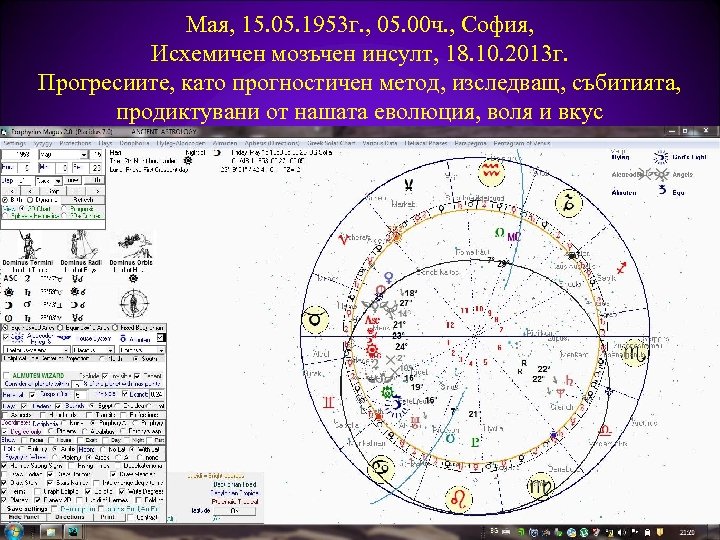Open the Hyleg-Alcocoden menu

[x=180, y=143]
